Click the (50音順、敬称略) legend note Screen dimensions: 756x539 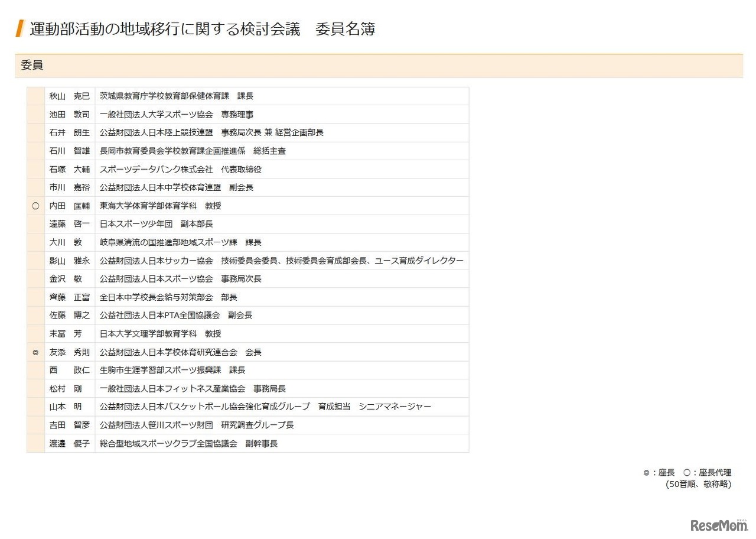pyautogui.click(x=697, y=483)
